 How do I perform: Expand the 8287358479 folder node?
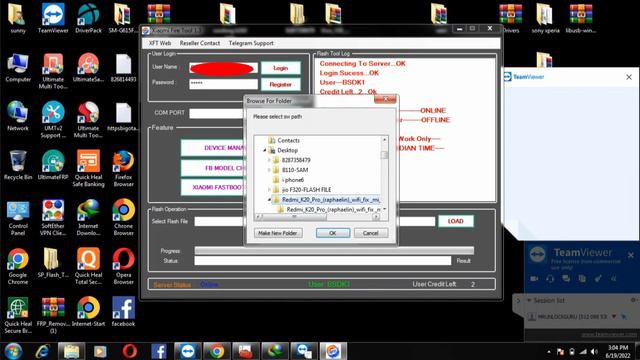coord(269,160)
